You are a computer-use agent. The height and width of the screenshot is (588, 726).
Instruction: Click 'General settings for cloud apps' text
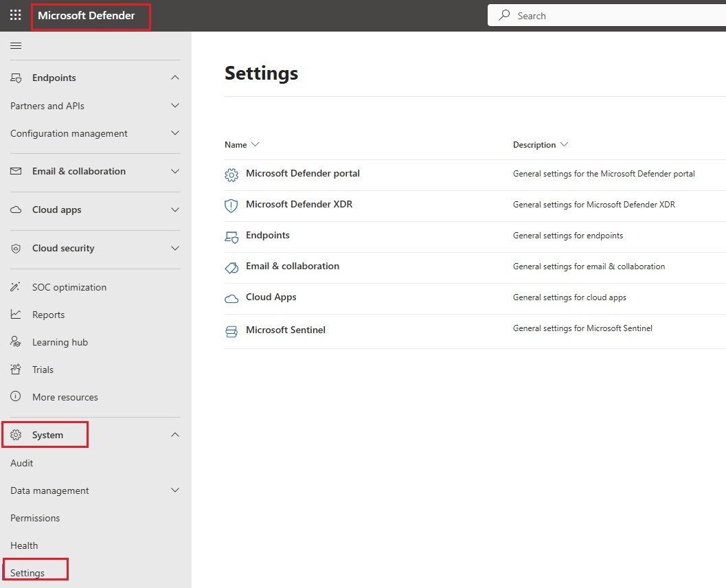[569, 297]
